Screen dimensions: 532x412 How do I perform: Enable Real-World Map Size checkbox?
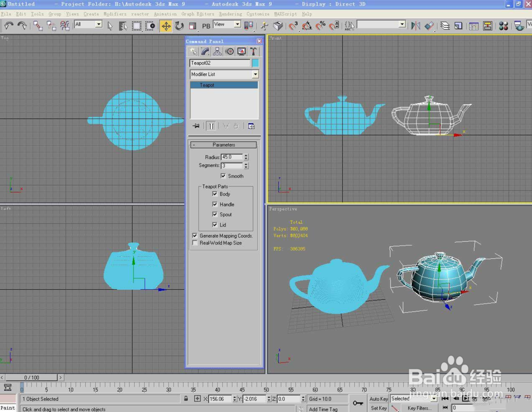coord(195,243)
